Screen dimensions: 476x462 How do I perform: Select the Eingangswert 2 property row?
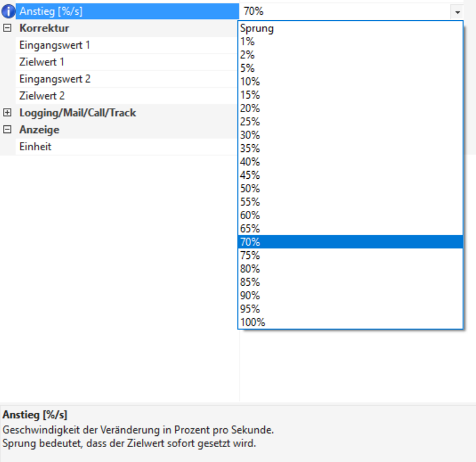[x=55, y=79]
